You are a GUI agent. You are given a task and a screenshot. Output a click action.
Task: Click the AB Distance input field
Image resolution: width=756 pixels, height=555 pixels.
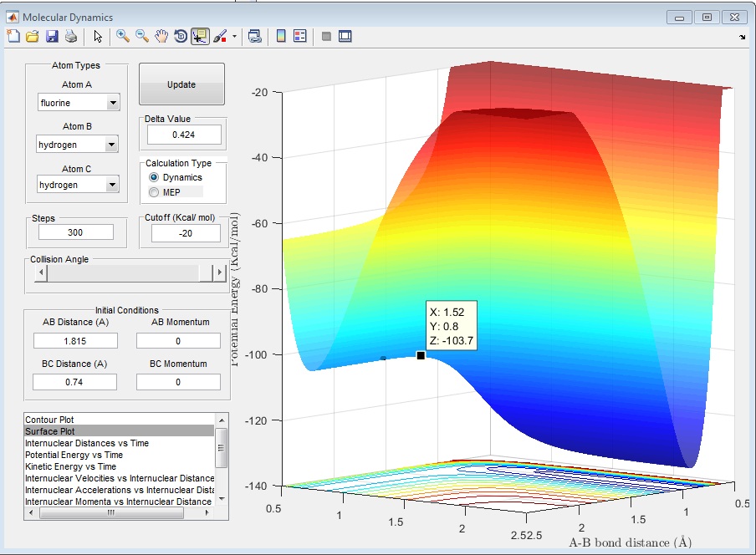(75, 341)
